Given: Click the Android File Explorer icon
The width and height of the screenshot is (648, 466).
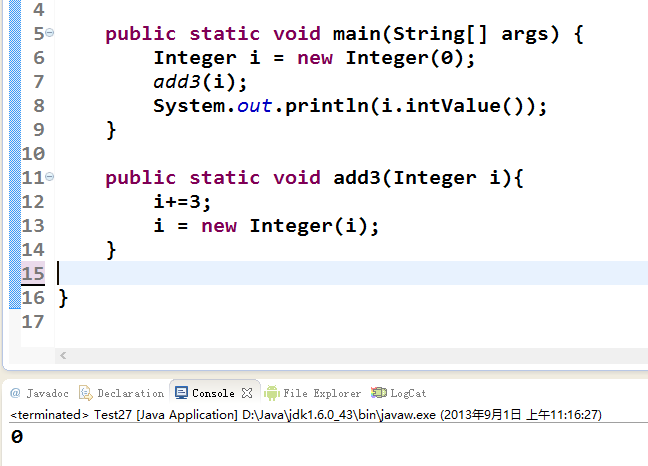Looking at the screenshot, I should coord(271,393).
